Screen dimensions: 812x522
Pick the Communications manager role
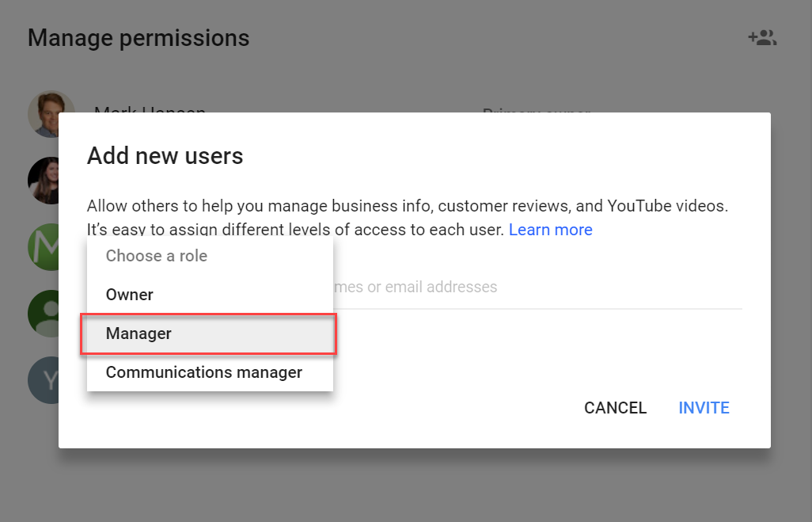point(204,372)
